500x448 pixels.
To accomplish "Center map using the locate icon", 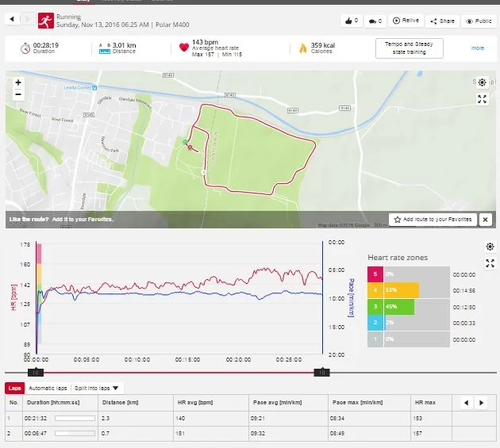I will (x=481, y=82).
